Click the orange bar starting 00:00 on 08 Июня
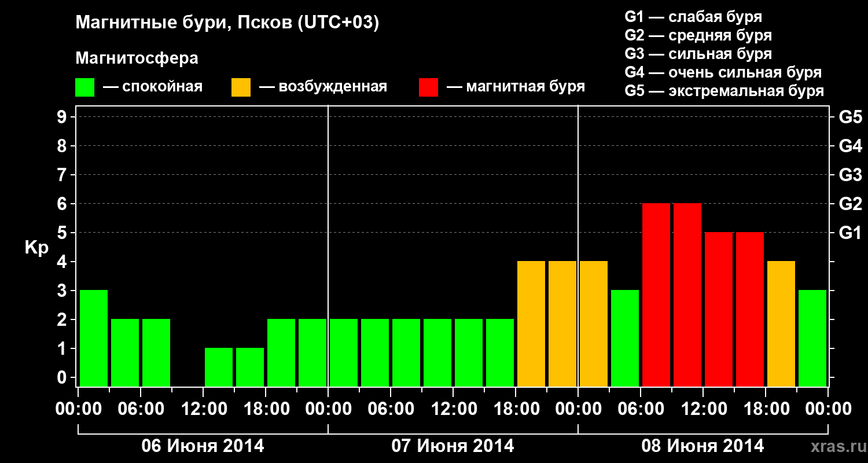Screen dimensions: 868x463 click(x=594, y=324)
